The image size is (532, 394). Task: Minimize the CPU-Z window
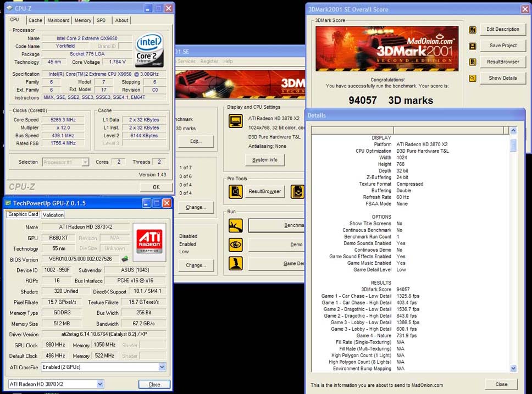(148, 8)
